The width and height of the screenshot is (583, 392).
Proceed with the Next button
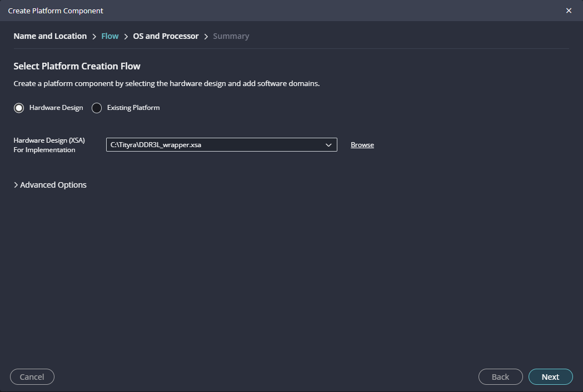pos(550,377)
